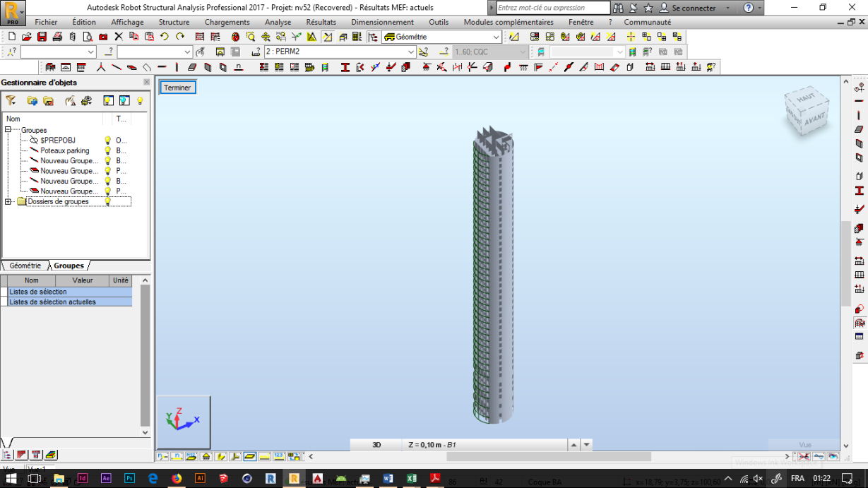Open Microsoft Word from the taskbar

pos(388,478)
